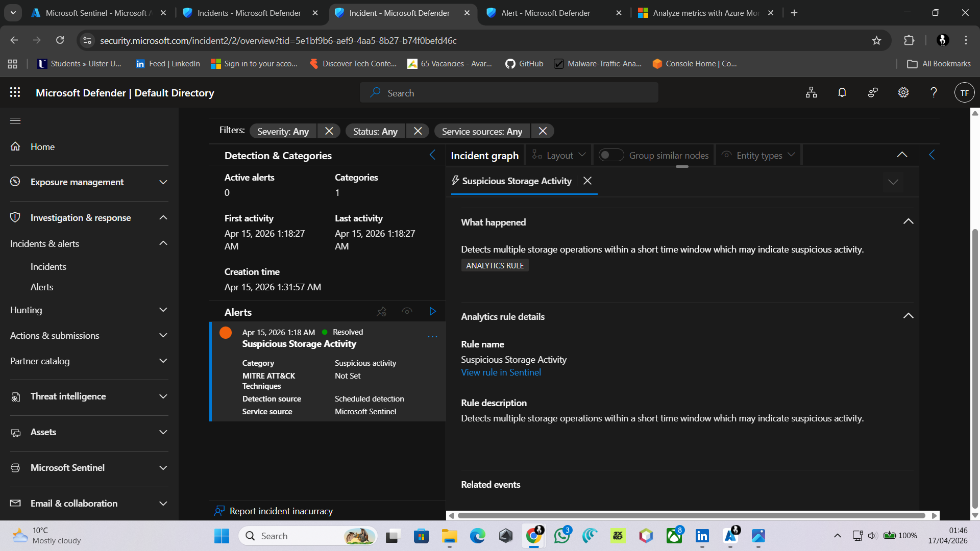
Task: Click the play alert story icon
Action: tap(433, 311)
